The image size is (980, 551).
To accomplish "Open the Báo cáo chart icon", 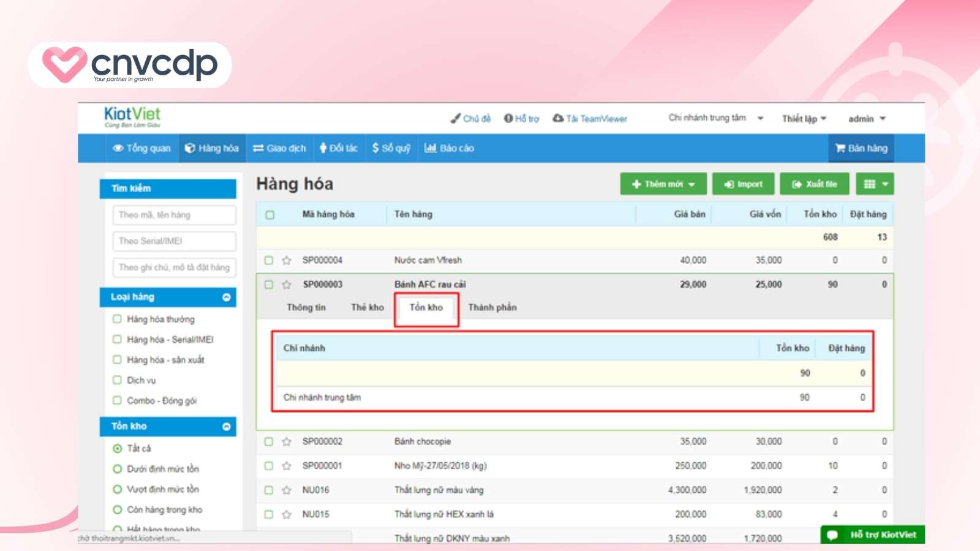I will (430, 148).
